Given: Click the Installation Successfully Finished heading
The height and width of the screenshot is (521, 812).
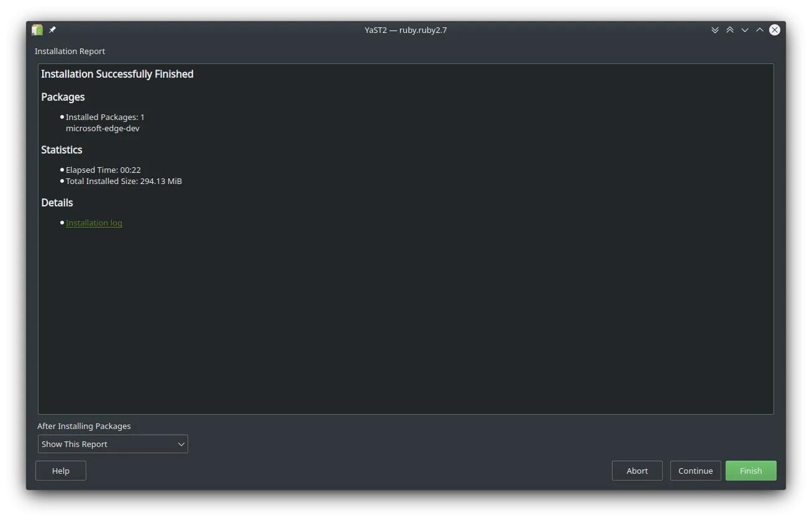Looking at the screenshot, I should click(117, 74).
